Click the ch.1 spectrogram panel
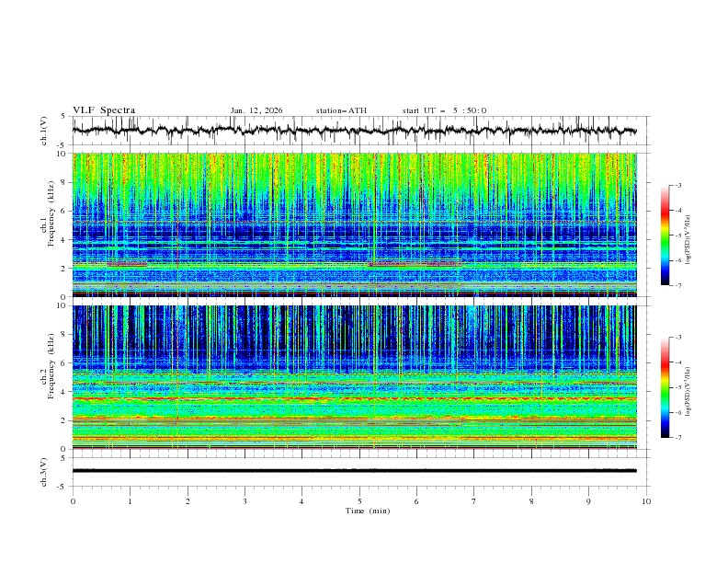 [x=355, y=224]
